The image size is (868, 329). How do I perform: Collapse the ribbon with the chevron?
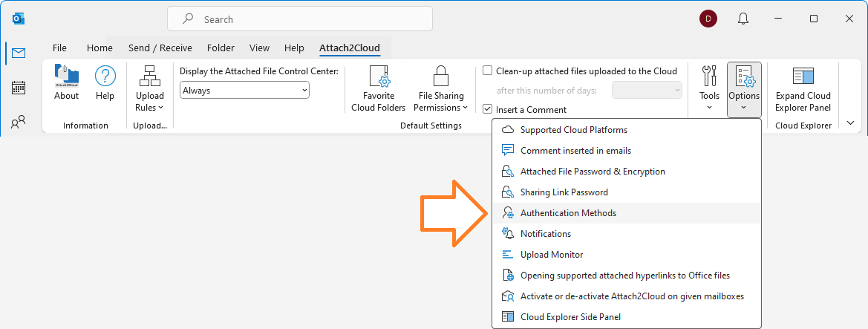tap(850, 123)
